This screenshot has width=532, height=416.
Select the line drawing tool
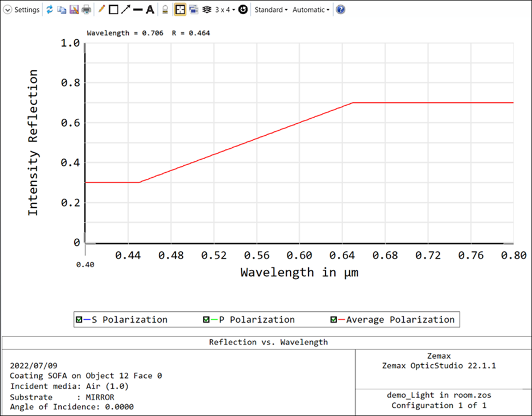coord(138,10)
